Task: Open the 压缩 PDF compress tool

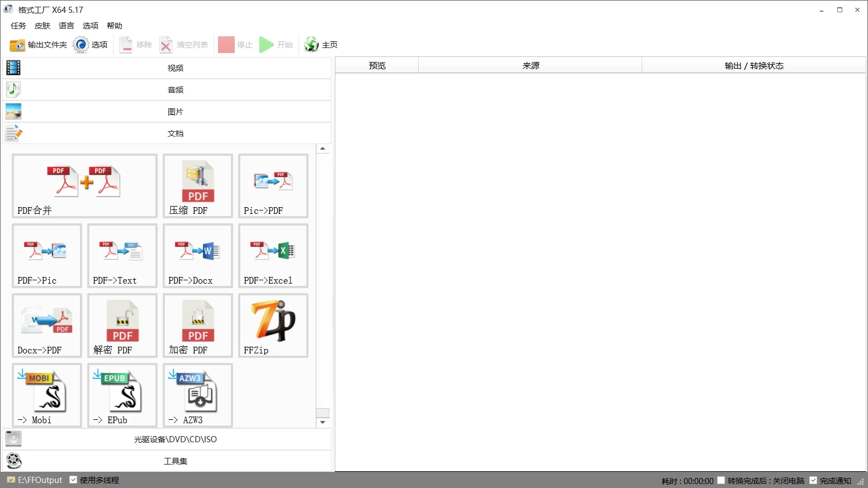Action: 198,186
